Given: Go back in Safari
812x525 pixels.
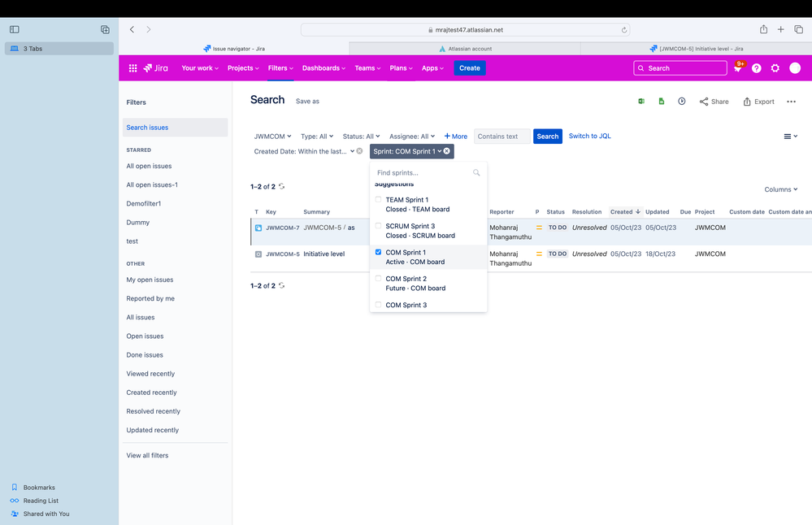Looking at the screenshot, I should pyautogui.click(x=132, y=29).
